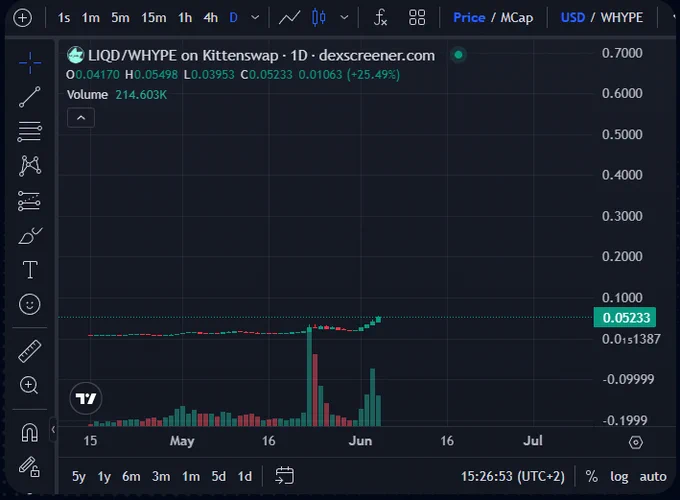Click the add symbol plus icon
680x500 pixels.
pos(23,18)
